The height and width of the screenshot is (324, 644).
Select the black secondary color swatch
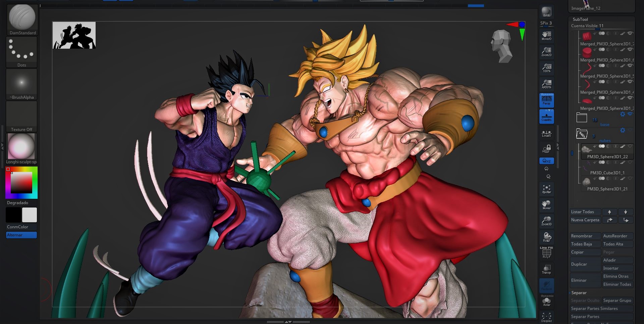13,215
